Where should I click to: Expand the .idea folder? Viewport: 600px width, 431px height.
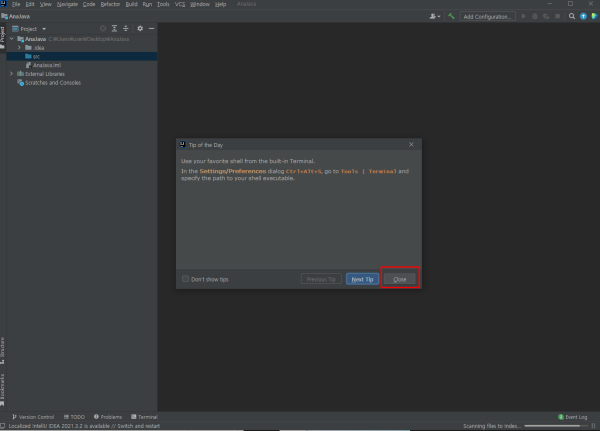click(19, 47)
